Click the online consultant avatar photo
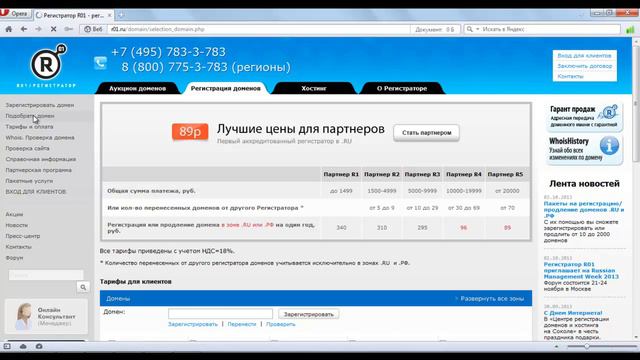This screenshot has height=360, width=640. [x=24, y=316]
